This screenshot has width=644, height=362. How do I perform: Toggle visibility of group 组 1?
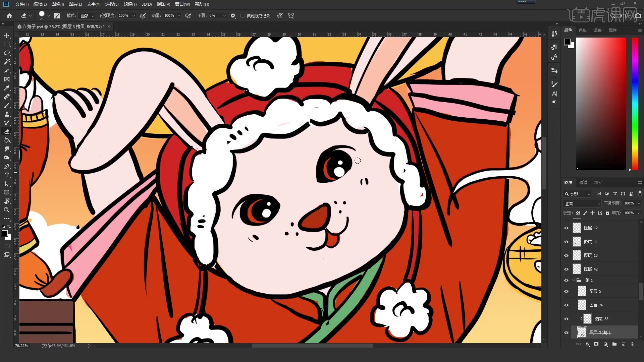pos(566,280)
